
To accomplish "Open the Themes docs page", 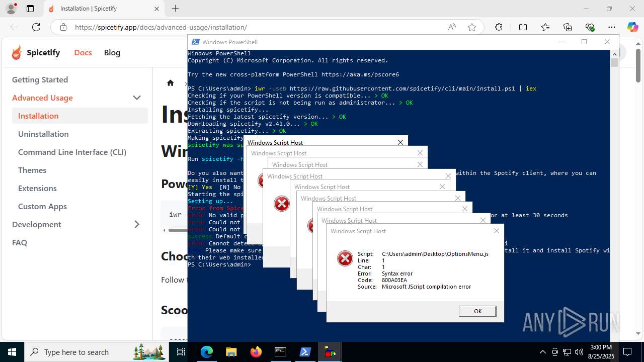I will tap(80, 170).
